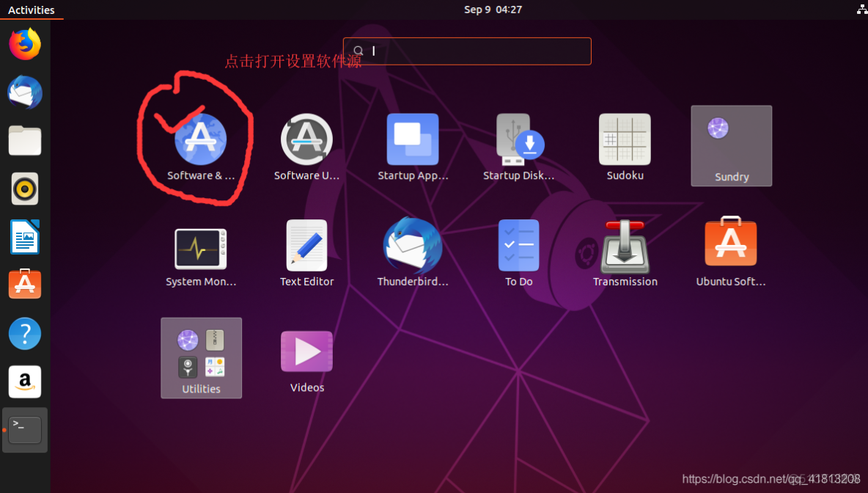This screenshot has height=493, width=868.
Task: Open Ubuntu Software in the dock
Action: [25, 285]
